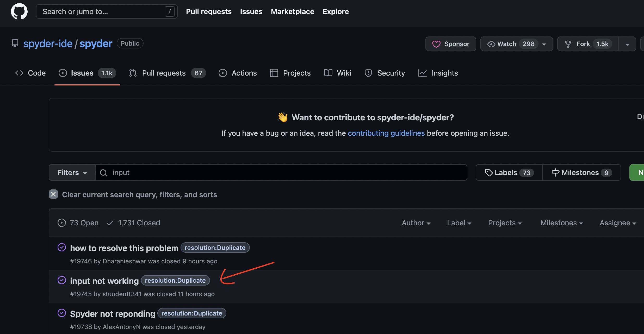Screen dimensions: 644x334
Task: Click the Search or jump to field
Action: coord(107,11)
